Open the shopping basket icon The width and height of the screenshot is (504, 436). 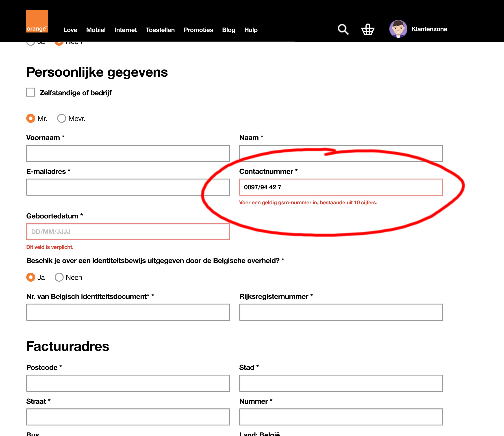(368, 29)
